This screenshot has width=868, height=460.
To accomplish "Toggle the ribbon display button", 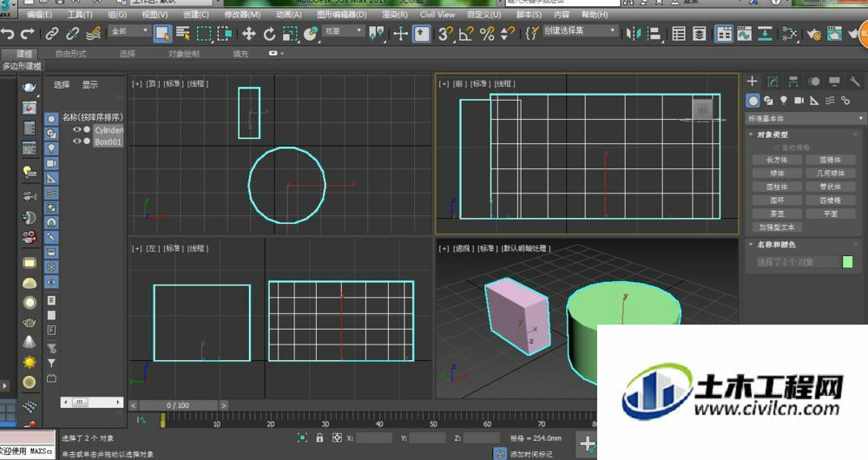I will coord(724,34).
